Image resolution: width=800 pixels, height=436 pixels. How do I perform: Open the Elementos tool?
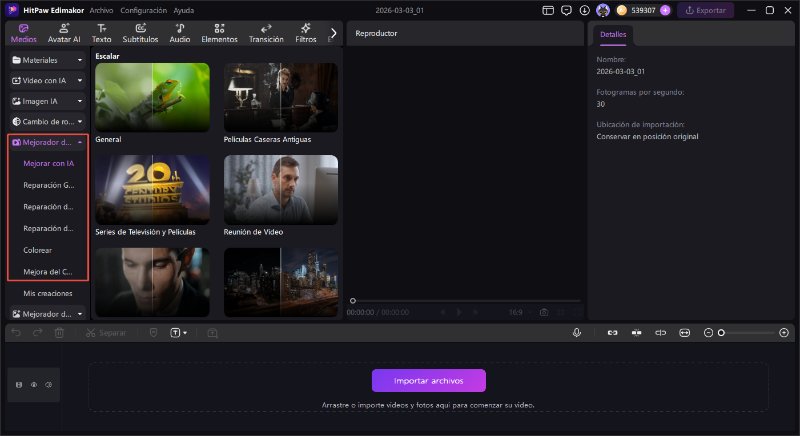tap(219, 33)
